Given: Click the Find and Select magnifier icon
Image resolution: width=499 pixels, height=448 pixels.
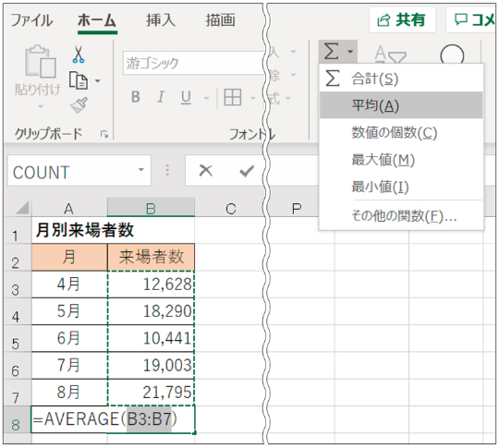Looking at the screenshot, I should [x=452, y=54].
